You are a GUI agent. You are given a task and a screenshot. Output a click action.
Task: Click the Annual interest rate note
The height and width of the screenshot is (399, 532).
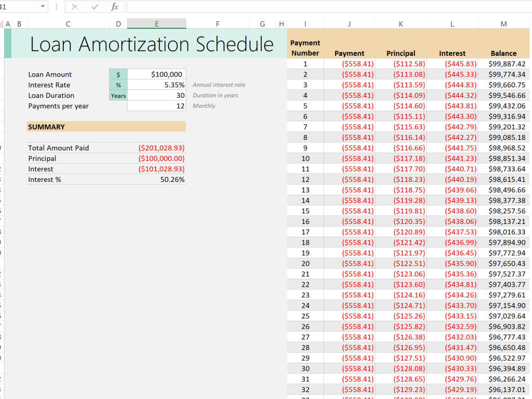(219, 85)
